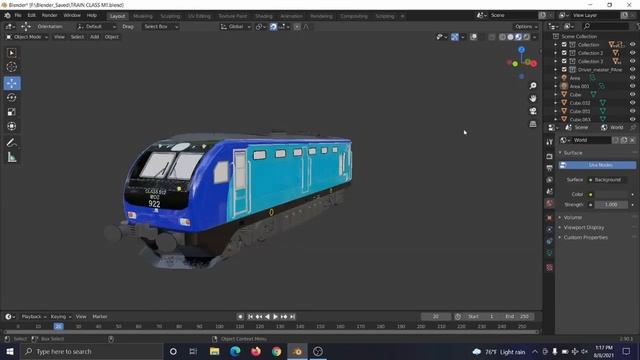Open the Tool properties tab
This screenshot has height=360, width=640.
coord(549,142)
